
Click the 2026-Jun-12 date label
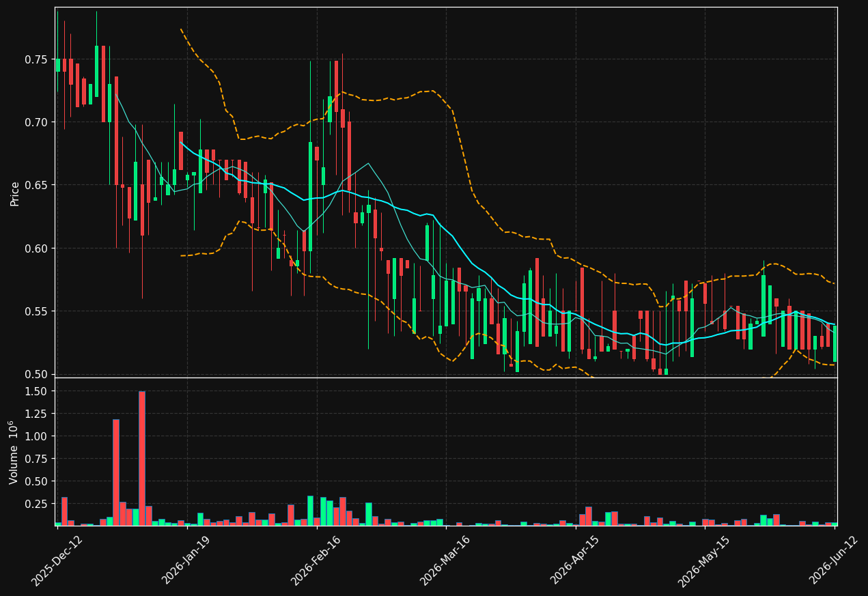(x=835, y=560)
